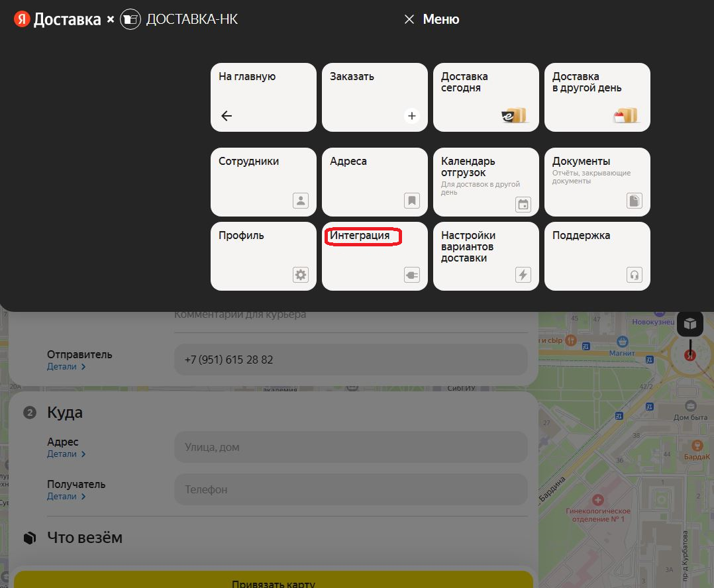This screenshot has height=588, width=714.
Task: Click the Яндекс Доставка logo
Action: point(58,20)
